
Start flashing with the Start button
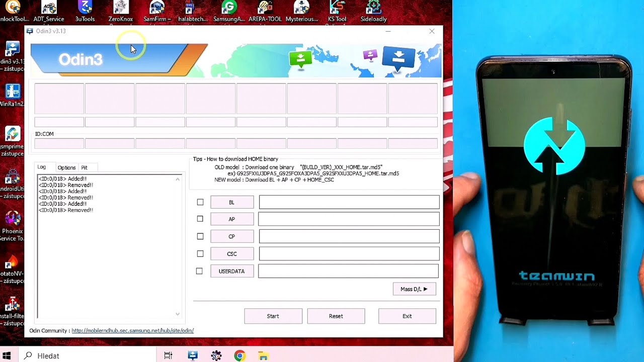coord(273,316)
